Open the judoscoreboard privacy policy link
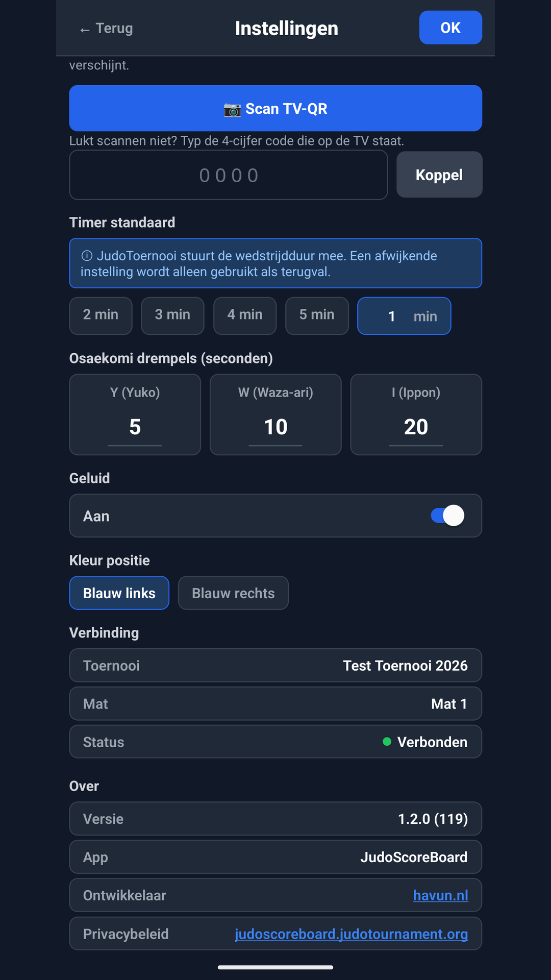The image size is (551, 980). 352,934
